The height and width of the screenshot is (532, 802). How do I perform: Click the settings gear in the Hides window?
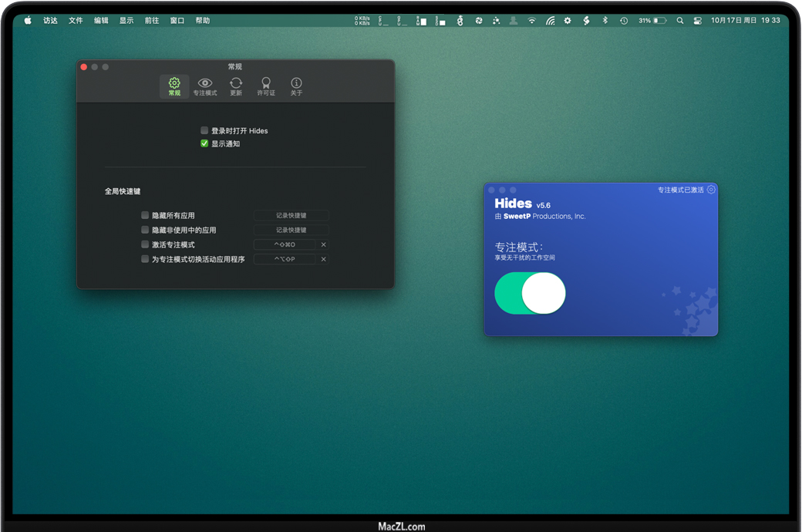tap(711, 190)
